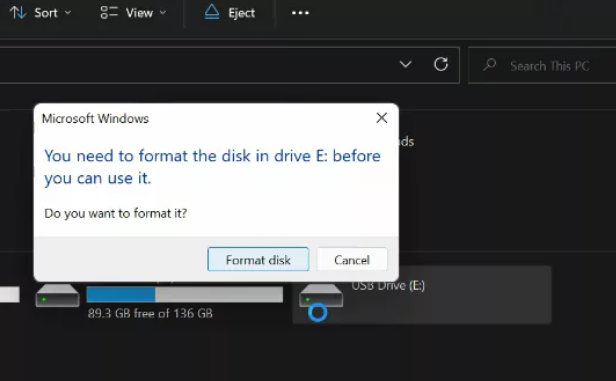Screen dimensions: 616x381
Task: Click the '89.3 GB free of 136 GB' text
Action: coord(150,313)
